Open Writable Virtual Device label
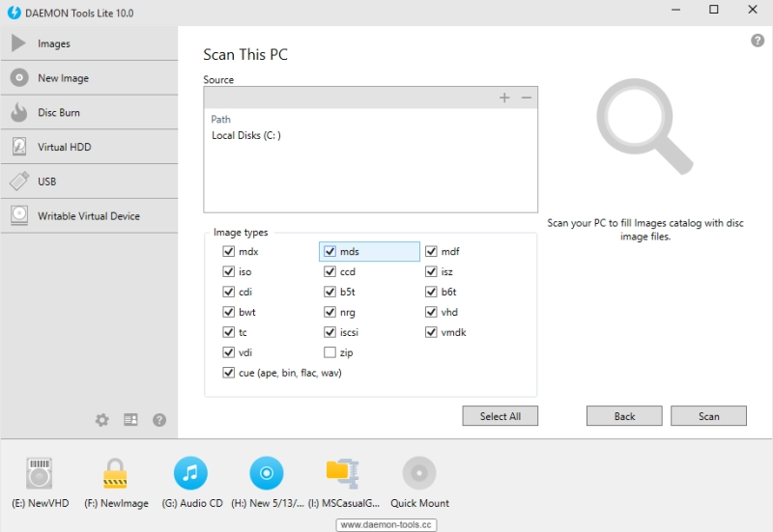The width and height of the screenshot is (773, 532). 89,215
